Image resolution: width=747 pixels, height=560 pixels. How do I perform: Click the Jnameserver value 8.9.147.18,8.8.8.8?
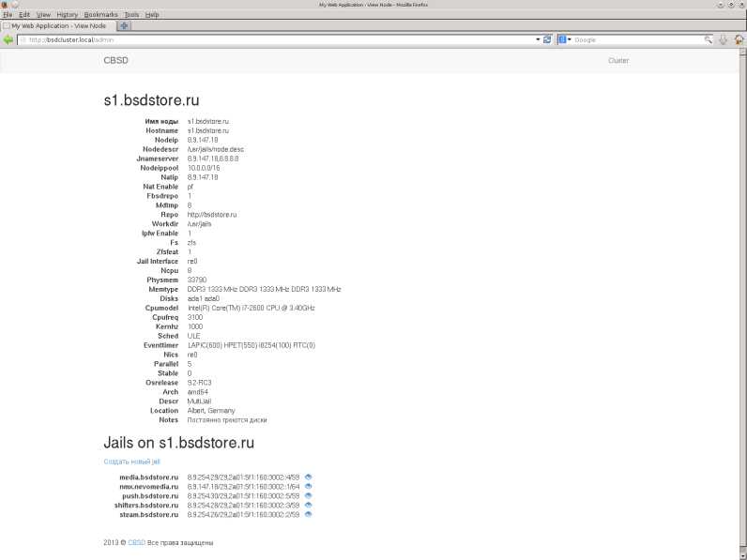tap(213, 159)
